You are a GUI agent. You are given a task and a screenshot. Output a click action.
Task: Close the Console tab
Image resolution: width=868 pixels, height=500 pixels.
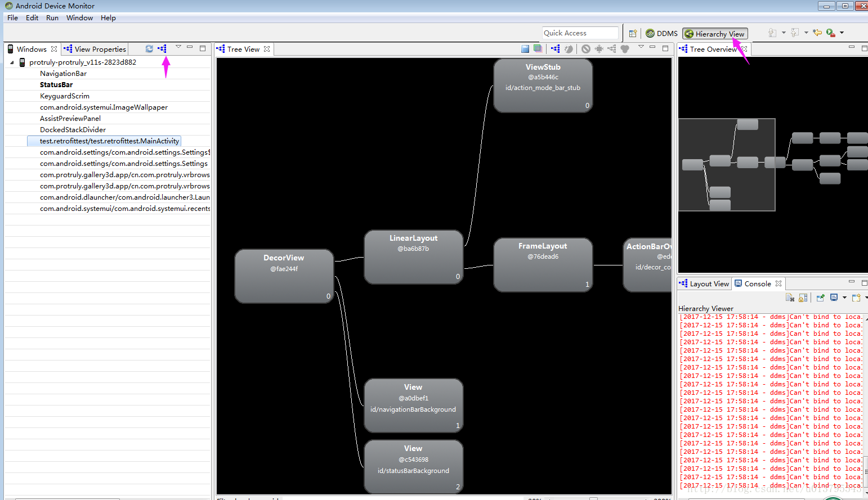coord(778,283)
